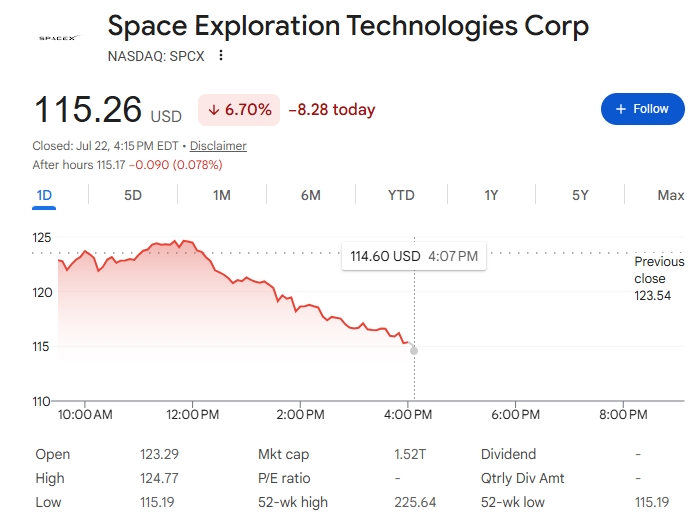View the 5Y chart range

pyautogui.click(x=580, y=195)
